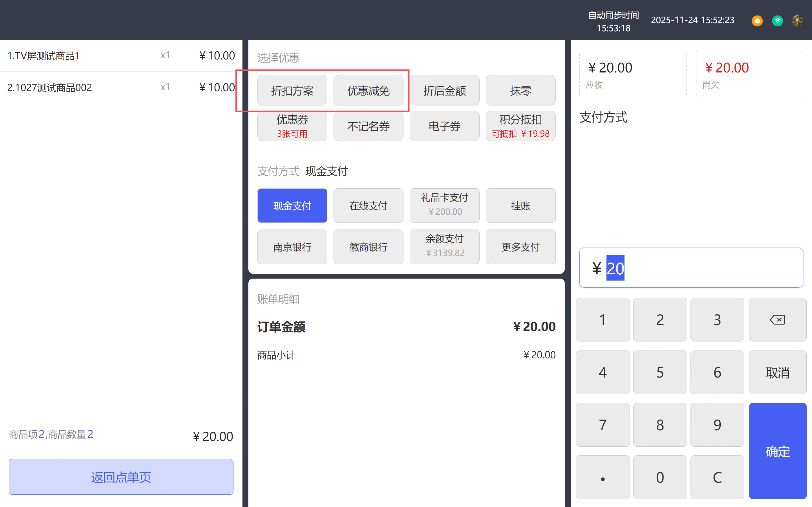812x507 pixels.
Task: Click 返回点单页 to return to ordering
Action: [121, 477]
